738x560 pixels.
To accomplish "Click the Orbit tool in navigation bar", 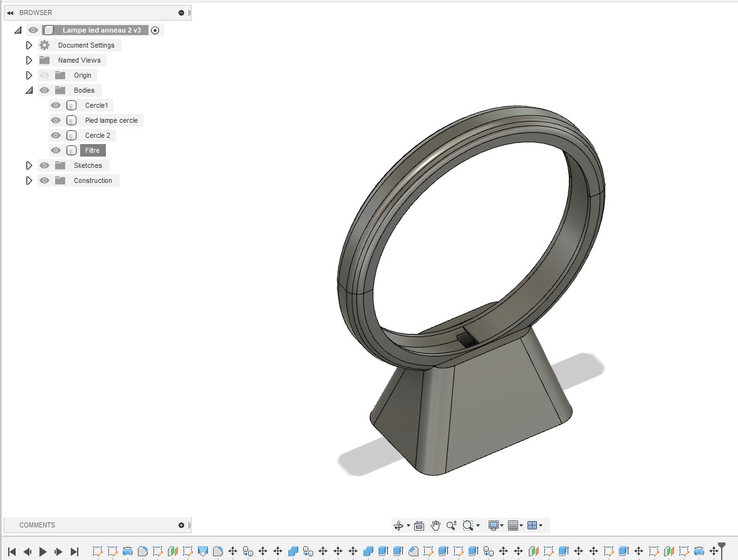I will coord(398,526).
